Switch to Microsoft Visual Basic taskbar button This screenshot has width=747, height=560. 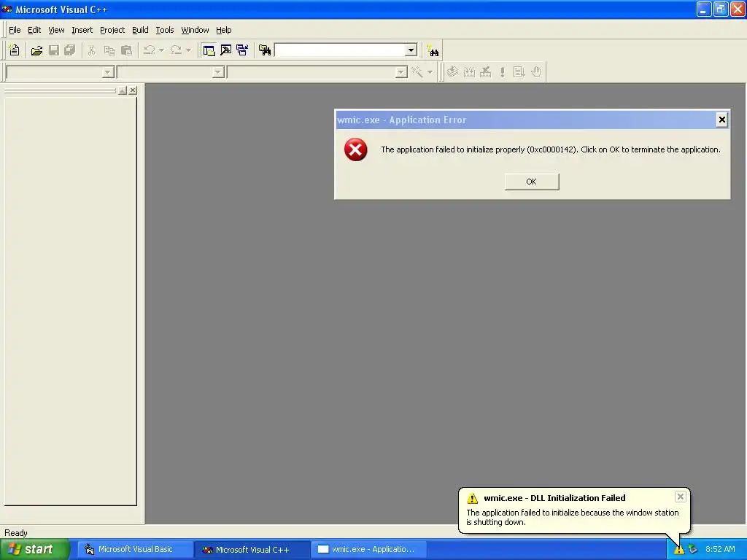tap(135, 549)
